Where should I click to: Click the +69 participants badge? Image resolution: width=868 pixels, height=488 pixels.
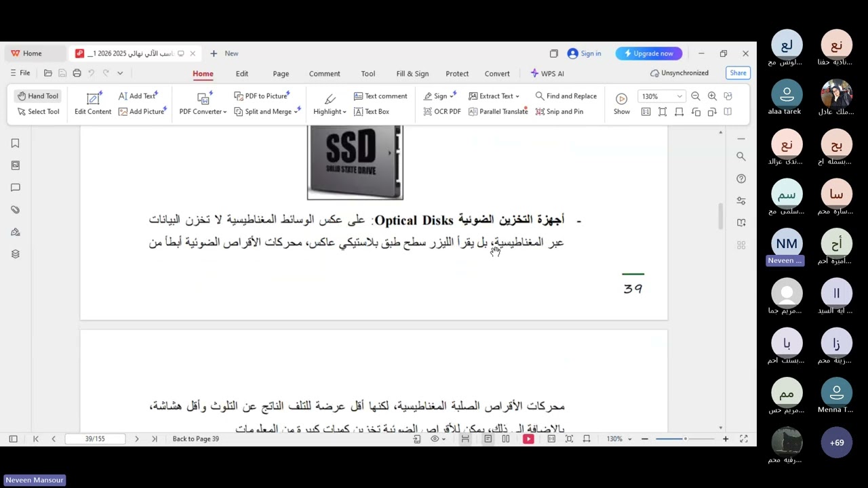(837, 443)
